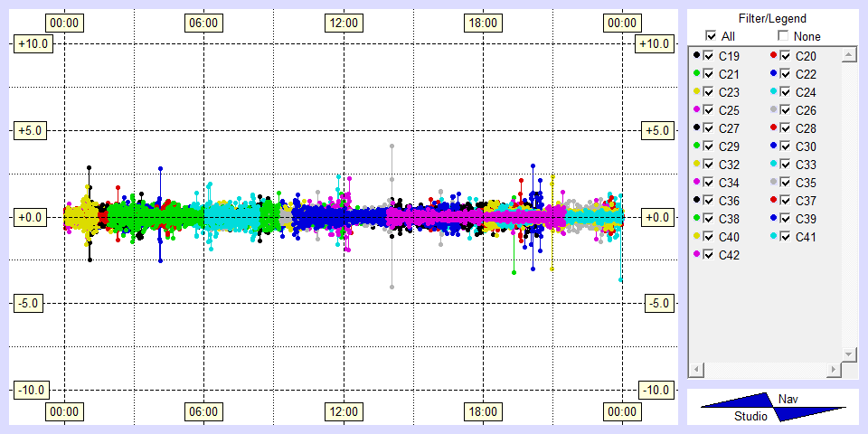Click the red dot beside C20

click(x=773, y=56)
